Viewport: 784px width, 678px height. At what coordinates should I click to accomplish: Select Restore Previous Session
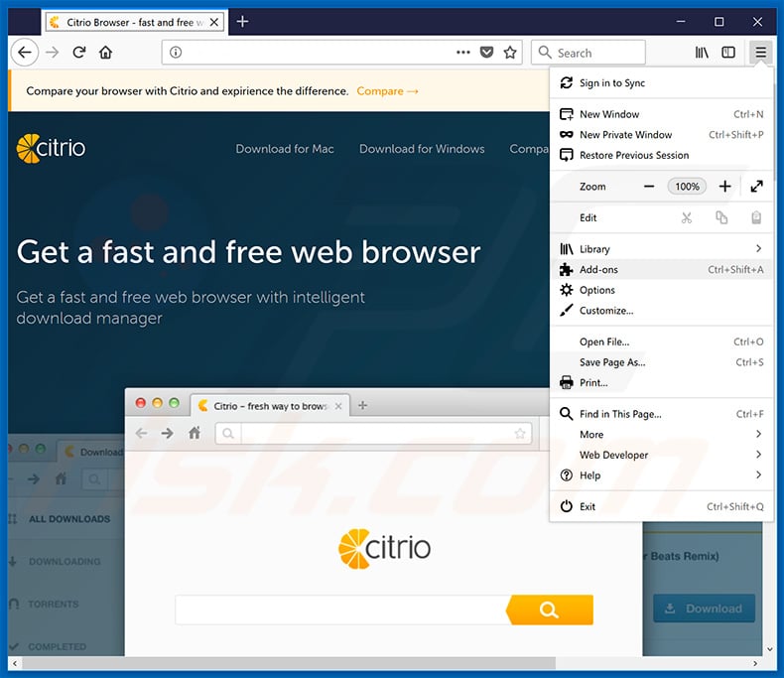point(661,155)
